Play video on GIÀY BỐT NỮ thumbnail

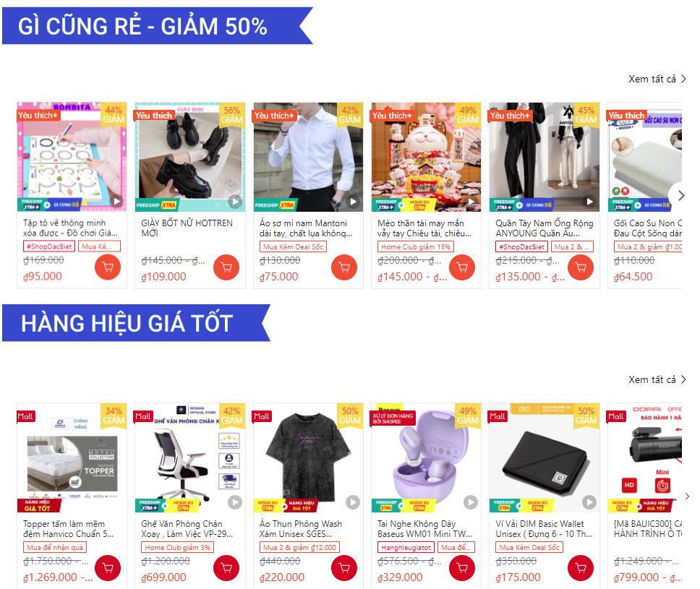pos(235,202)
